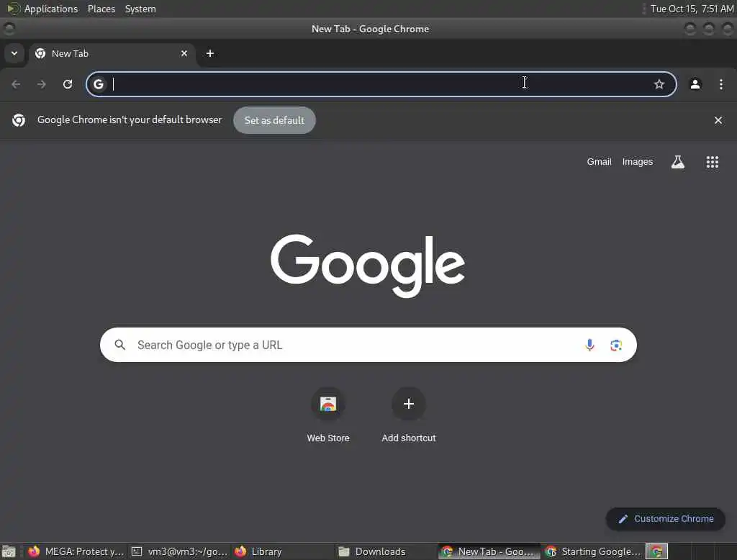Open the Images link

point(638,162)
